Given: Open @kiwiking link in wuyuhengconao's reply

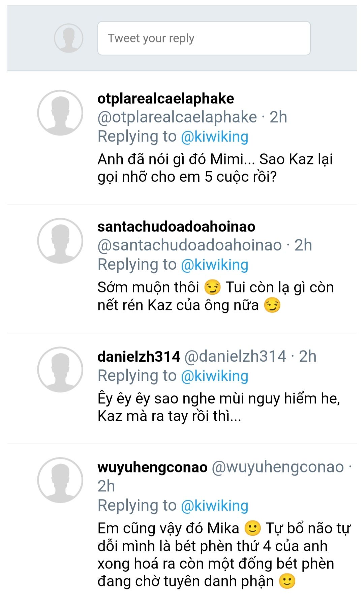Looking at the screenshot, I should click(x=215, y=506).
